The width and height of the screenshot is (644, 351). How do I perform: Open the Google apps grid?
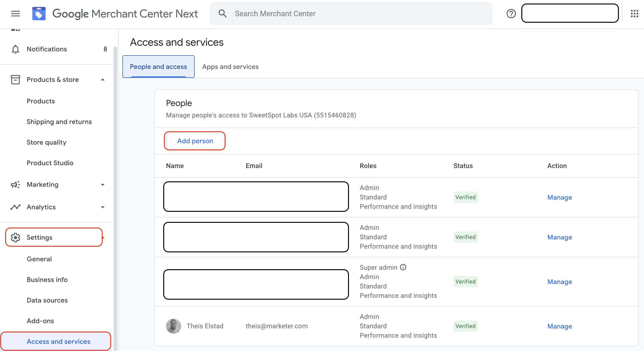[634, 14]
